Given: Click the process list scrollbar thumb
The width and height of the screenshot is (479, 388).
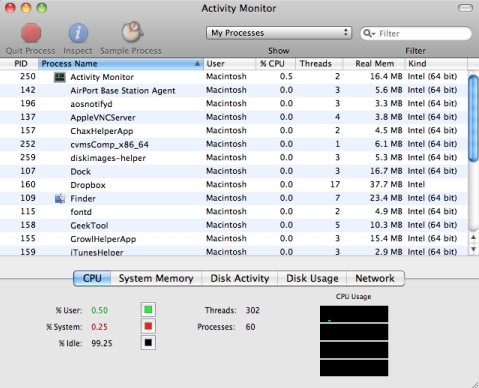Looking at the screenshot, I should pos(473,118).
